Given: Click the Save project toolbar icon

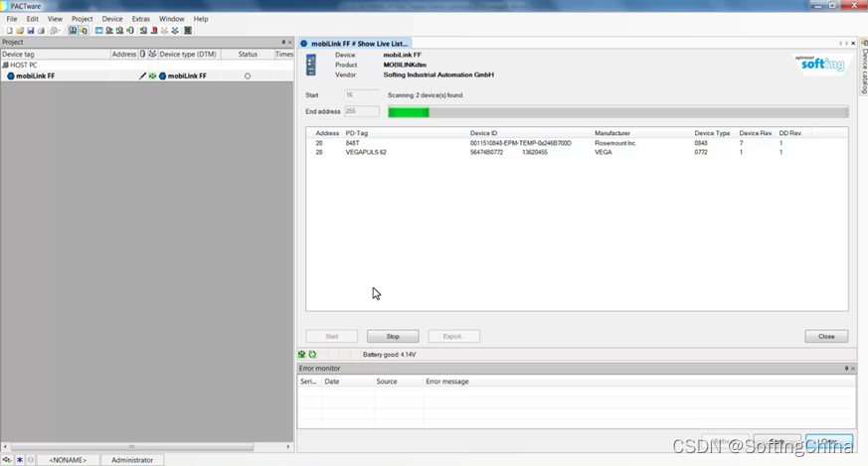Looking at the screenshot, I should pos(30,31).
